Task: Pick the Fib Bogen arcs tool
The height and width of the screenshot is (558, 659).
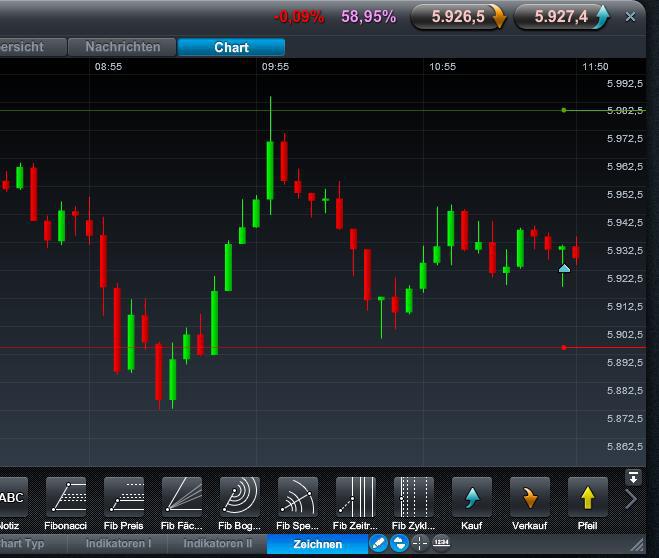Action: (x=240, y=497)
